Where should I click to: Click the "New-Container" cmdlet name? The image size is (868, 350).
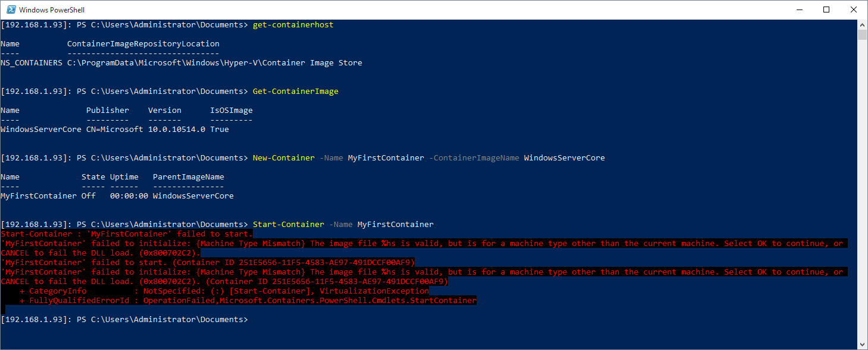click(x=284, y=158)
